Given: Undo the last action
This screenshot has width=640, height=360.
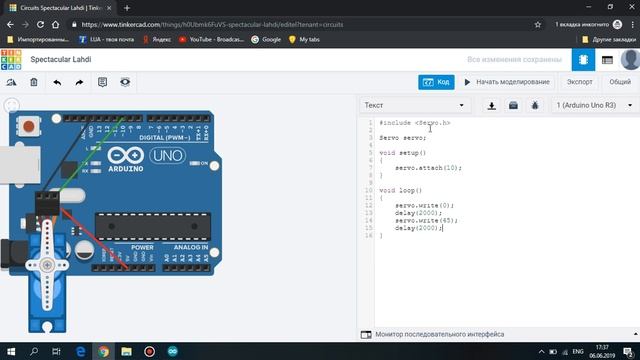Looking at the screenshot, I should coord(57,82).
